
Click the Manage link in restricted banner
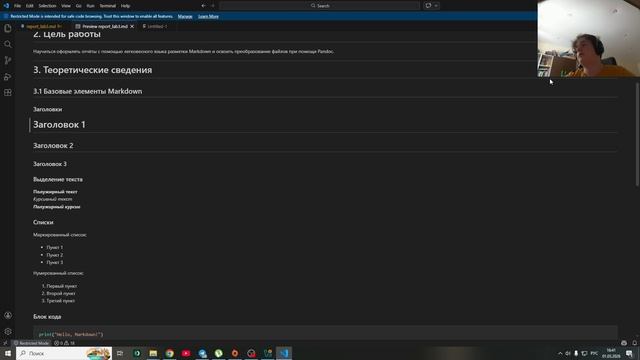(x=185, y=16)
